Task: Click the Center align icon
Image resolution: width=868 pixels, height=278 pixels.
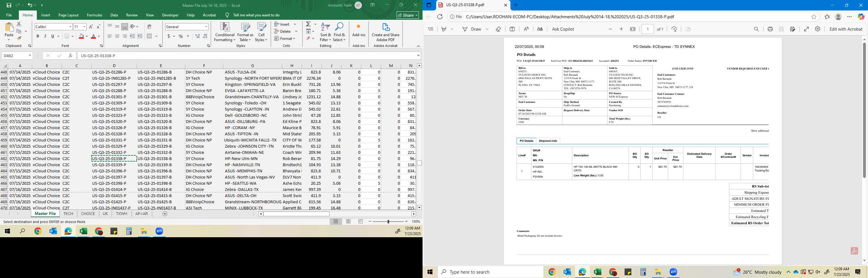Action: (117, 36)
